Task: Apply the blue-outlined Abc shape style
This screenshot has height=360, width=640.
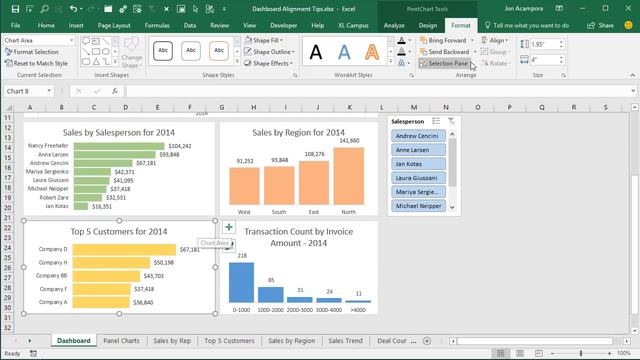Action: [191, 51]
